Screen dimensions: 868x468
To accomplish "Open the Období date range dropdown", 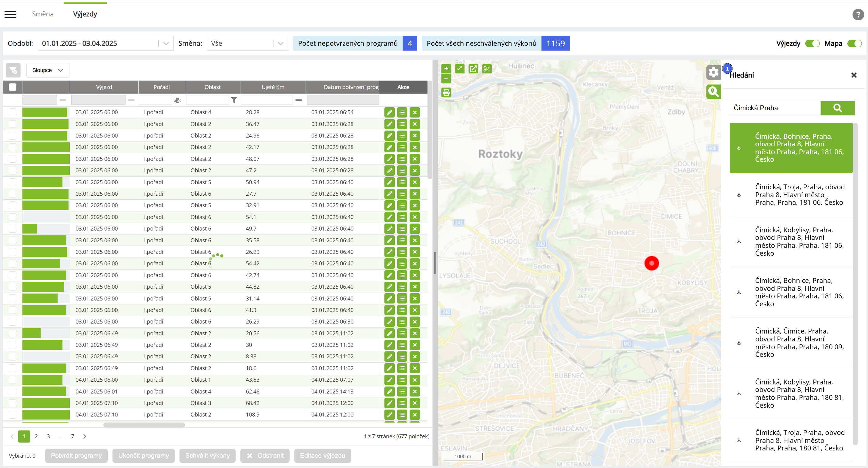I will click(166, 43).
